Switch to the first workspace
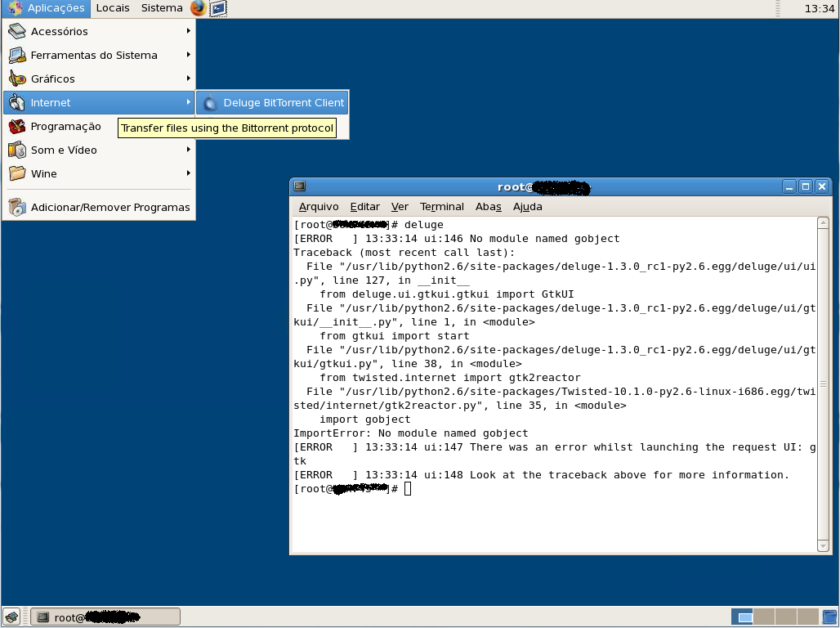 pos(742,617)
